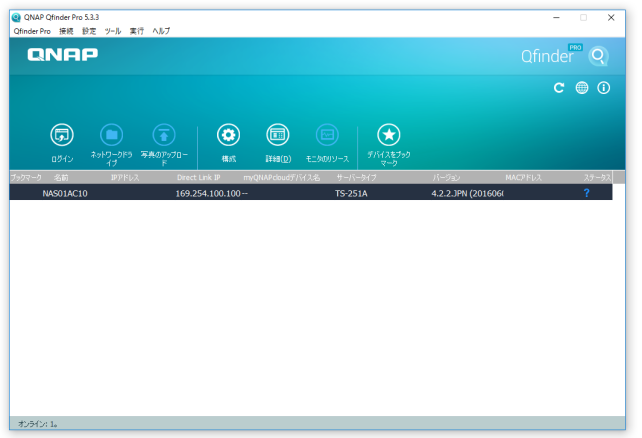Refresh the device list with the reload icon
Image resolution: width=642 pixels, height=438 pixels.
coord(559,88)
